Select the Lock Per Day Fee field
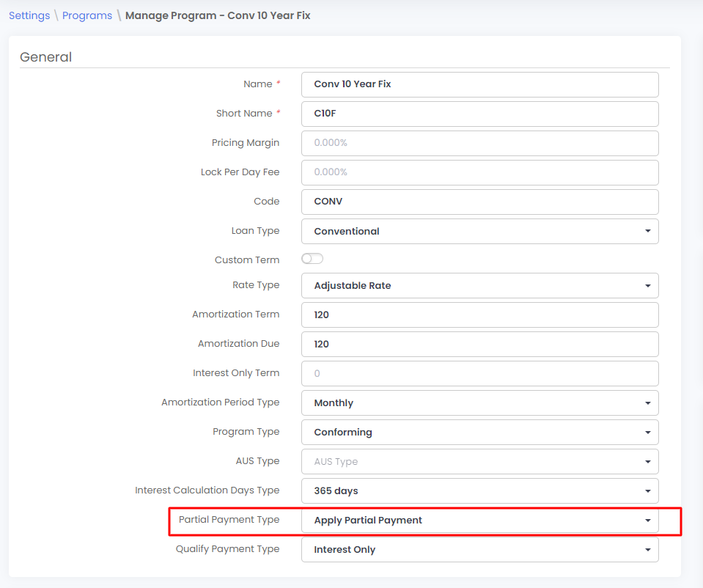This screenshot has width=703, height=588. pos(479,172)
